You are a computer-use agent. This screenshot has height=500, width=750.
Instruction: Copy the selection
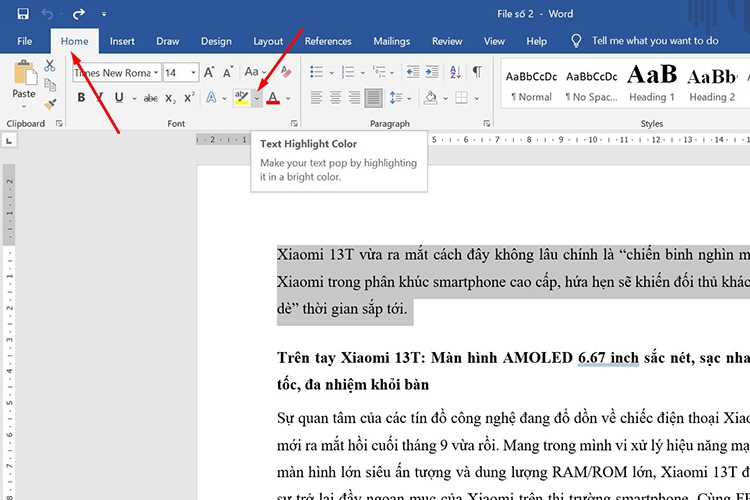click(50, 85)
